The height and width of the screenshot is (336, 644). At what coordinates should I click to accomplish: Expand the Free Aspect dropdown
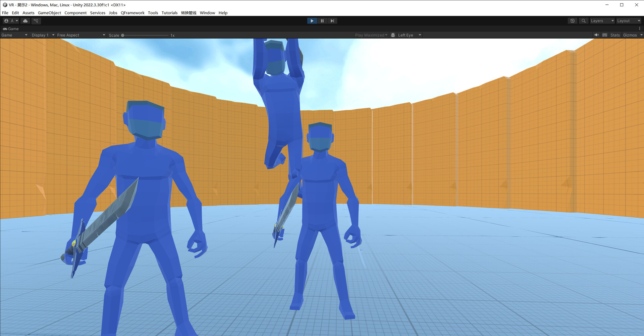[x=80, y=35]
